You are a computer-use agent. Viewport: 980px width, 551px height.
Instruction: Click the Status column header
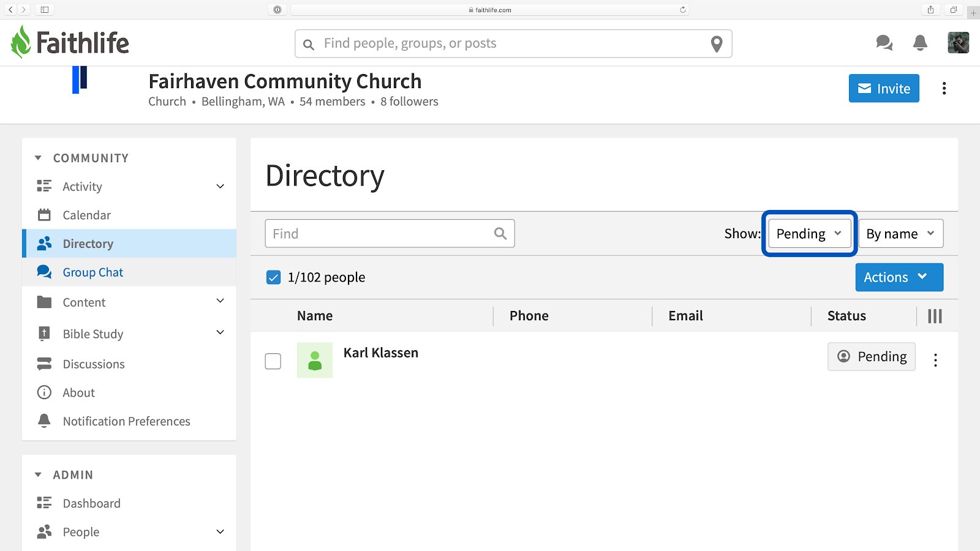coord(846,316)
